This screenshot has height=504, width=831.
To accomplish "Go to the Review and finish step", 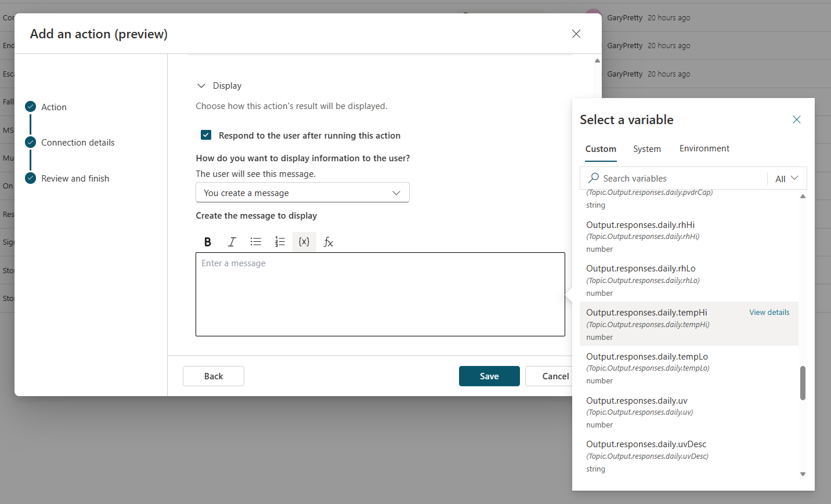I will (75, 179).
